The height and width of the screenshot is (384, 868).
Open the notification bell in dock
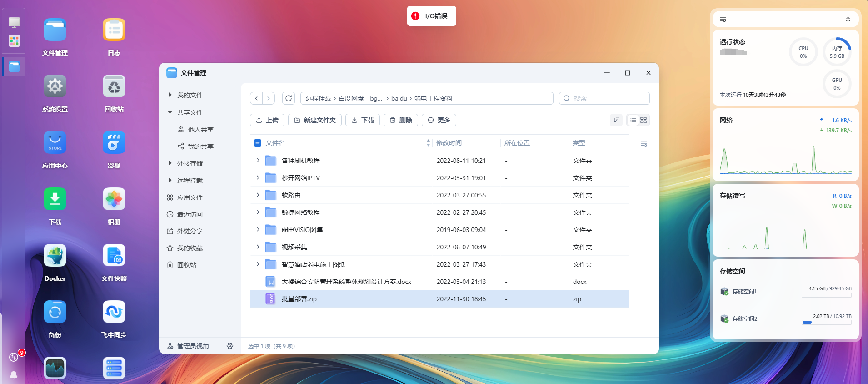(14, 376)
